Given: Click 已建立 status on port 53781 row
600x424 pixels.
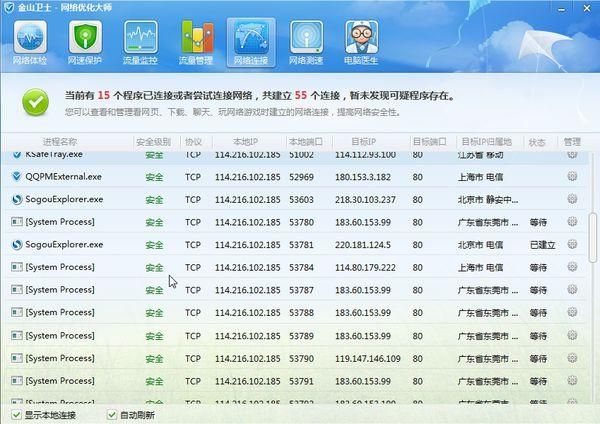Looking at the screenshot, I should click(x=542, y=245).
